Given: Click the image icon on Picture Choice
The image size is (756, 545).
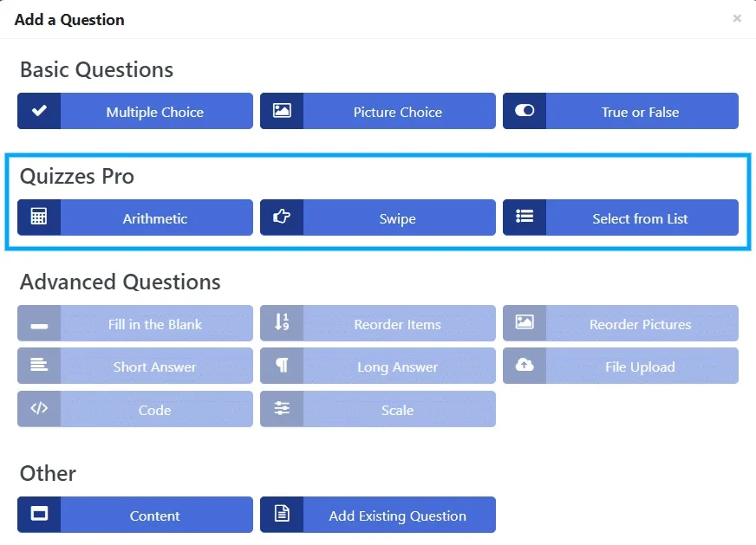Looking at the screenshot, I should coord(281,110).
